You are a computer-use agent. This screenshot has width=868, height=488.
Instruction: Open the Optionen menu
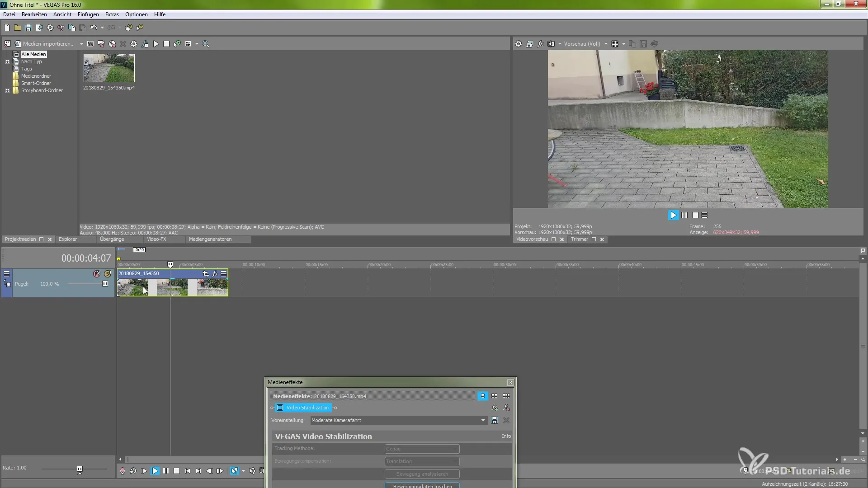tap(137, 14)
